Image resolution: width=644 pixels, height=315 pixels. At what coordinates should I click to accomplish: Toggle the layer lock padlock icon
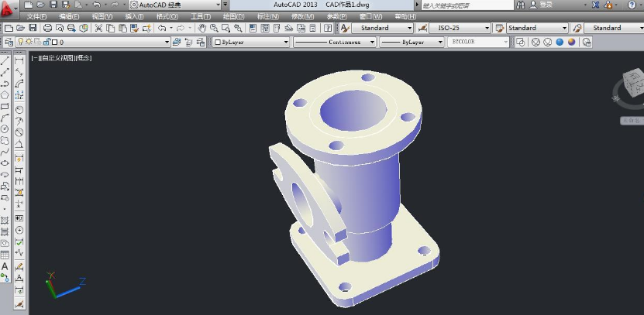(x=46, y=42)
